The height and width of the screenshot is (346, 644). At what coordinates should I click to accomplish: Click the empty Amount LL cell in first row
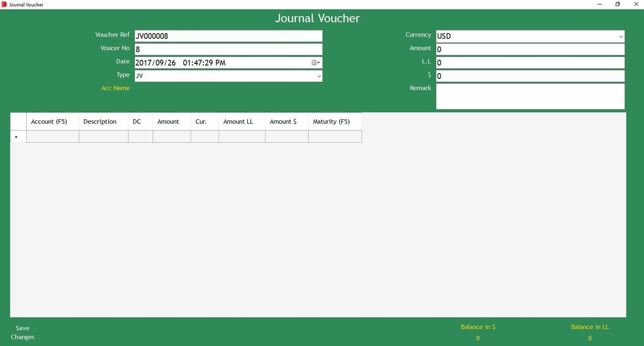pyautogui.click(x=242, y=136)
